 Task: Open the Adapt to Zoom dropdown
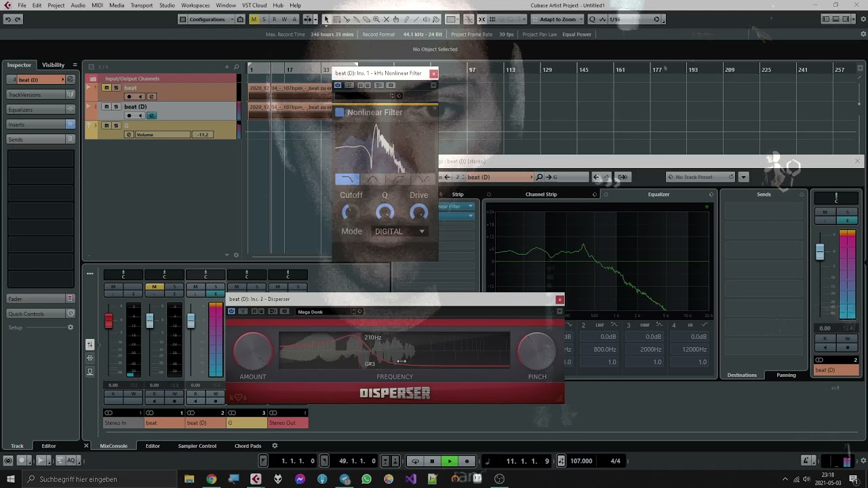558,19
